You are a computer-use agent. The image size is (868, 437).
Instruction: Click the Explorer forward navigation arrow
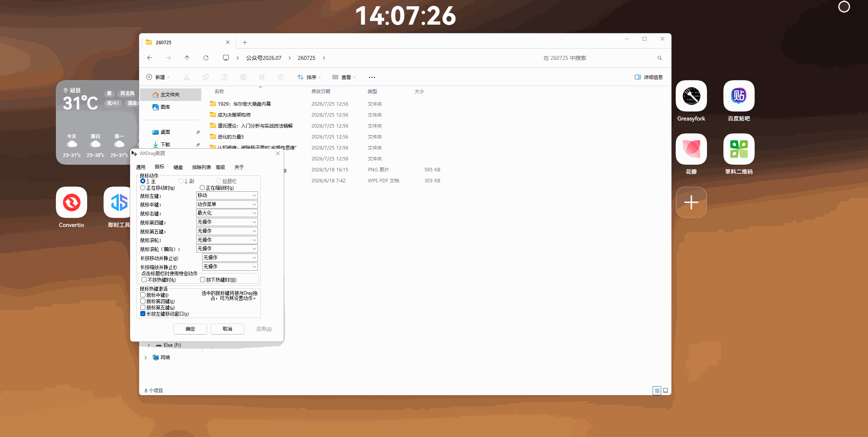click(x=168, y=58)
